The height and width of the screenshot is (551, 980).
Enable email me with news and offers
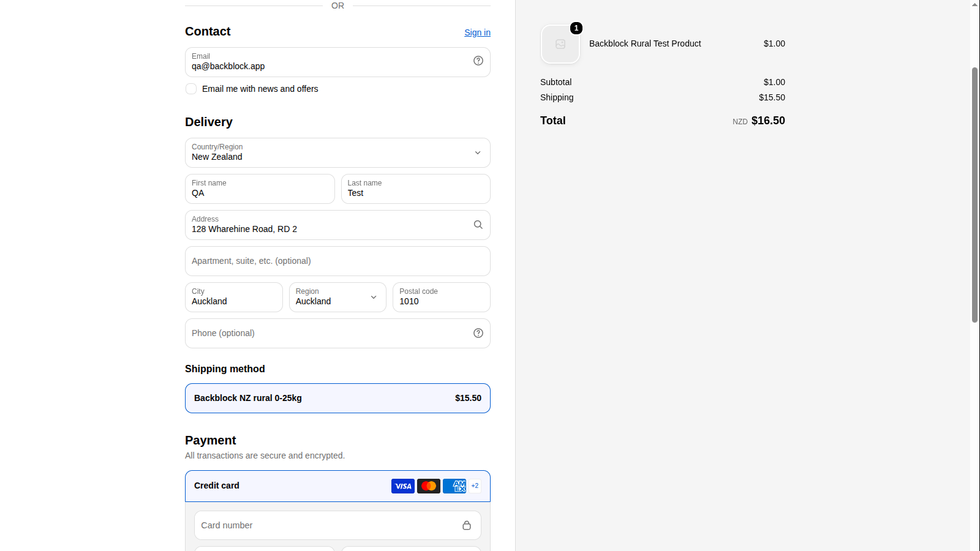pos(191,89)
